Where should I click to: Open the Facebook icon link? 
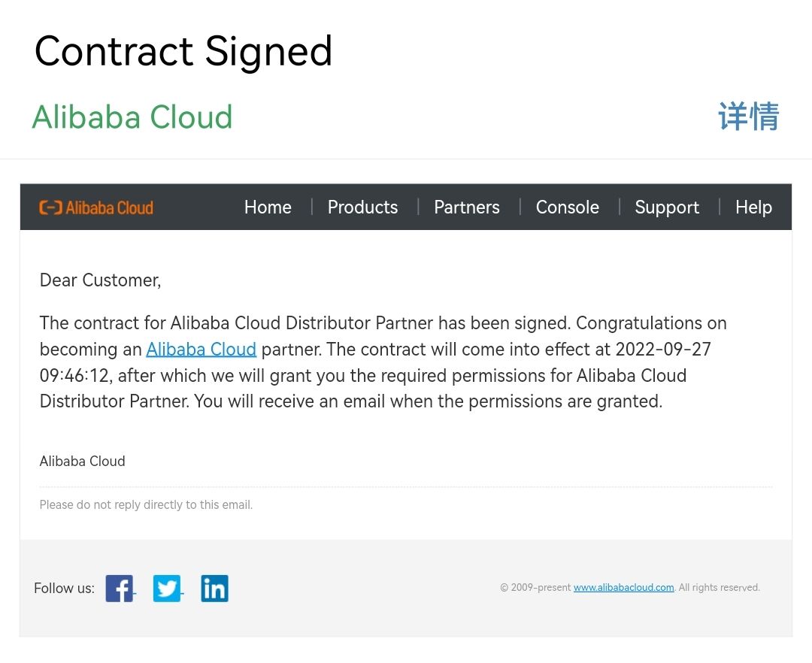click(x=119, y=588)
